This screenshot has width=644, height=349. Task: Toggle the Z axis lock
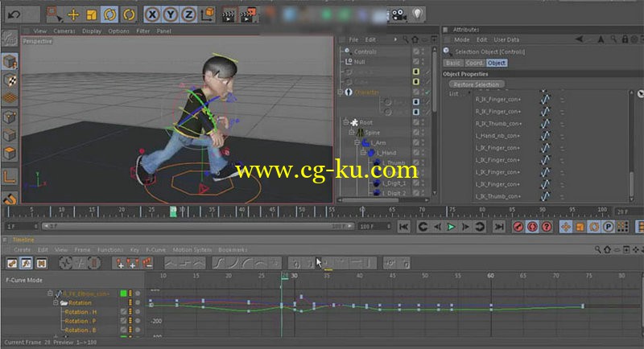pos(188,15)
